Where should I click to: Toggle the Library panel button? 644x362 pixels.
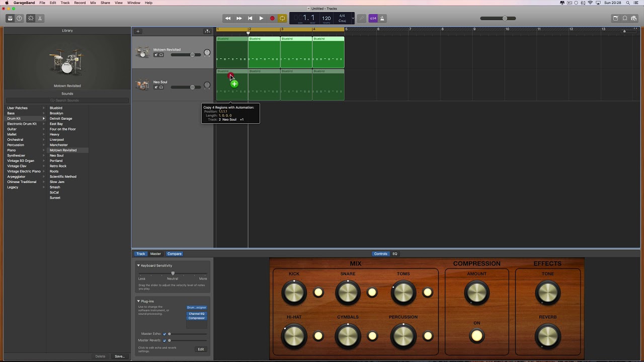[x=10, y=18]
